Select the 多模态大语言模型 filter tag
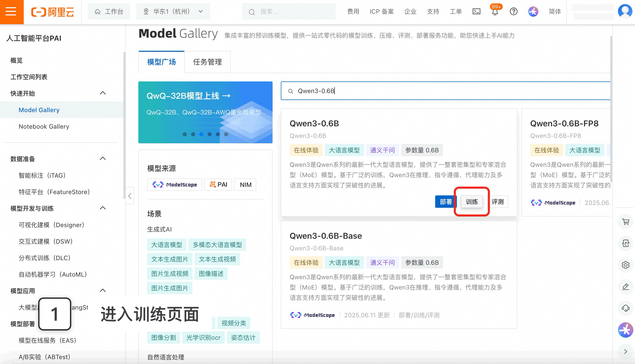Screen dimensions: 635x364 click(x=217, y=245)
